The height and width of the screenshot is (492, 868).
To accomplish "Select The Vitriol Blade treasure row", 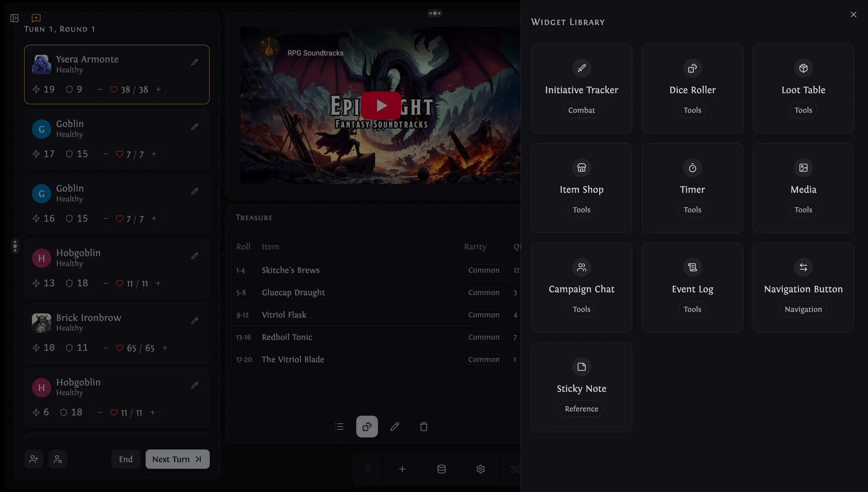I will [x=376, y=360].
